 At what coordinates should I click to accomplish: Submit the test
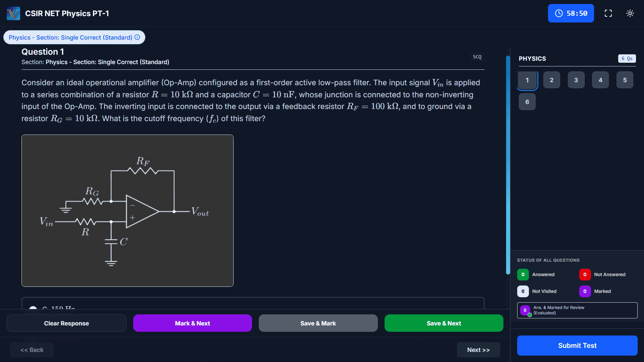(x=577, y=346)
